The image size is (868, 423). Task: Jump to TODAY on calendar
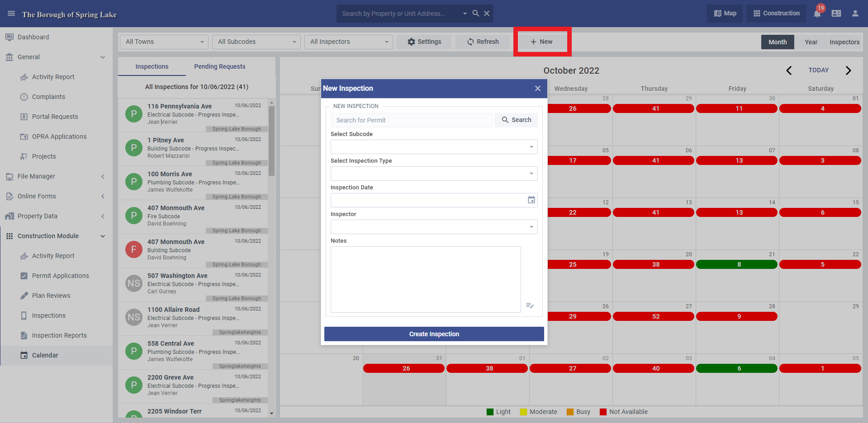pos(819,70)
